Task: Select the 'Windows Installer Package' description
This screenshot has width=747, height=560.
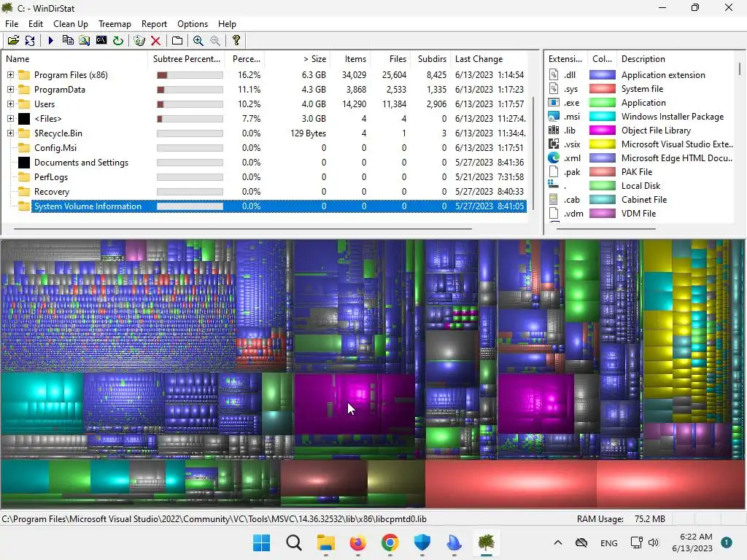Action: (672, 116)
